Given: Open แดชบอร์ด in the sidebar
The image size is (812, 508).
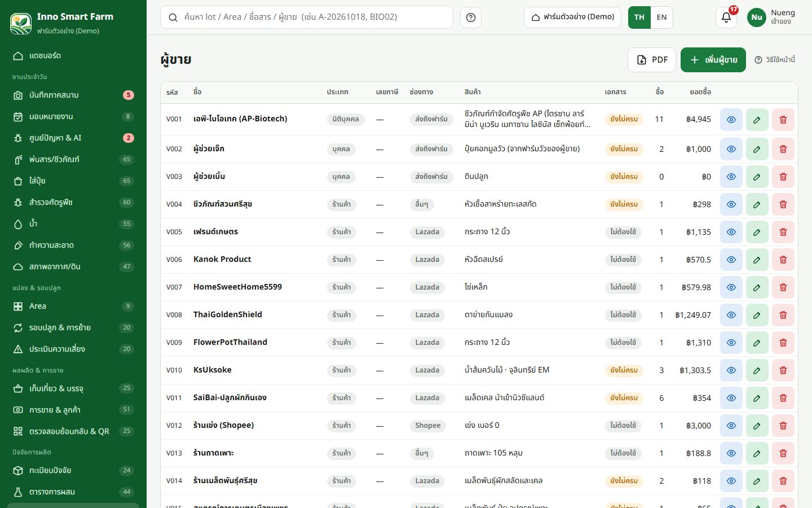Looking at the screenshot, I should pos(73,56).
